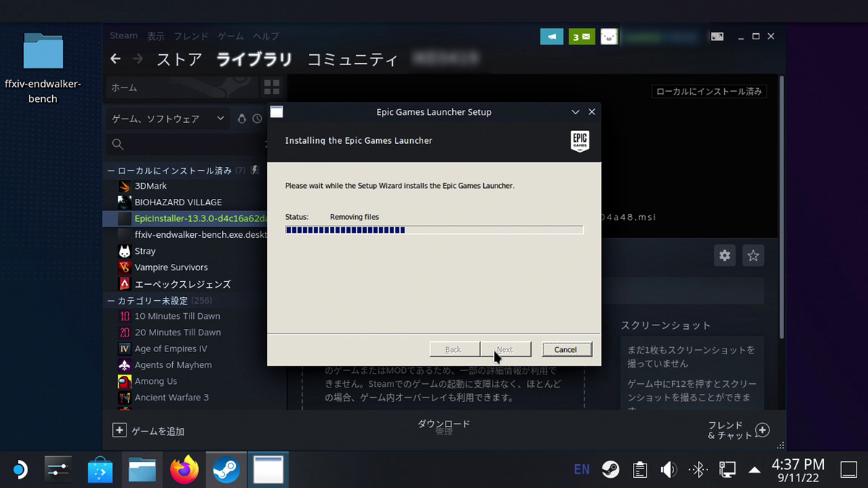Click the plus icon to add a game
Viewport: 868px width, 488px height.
coord(119,430)
